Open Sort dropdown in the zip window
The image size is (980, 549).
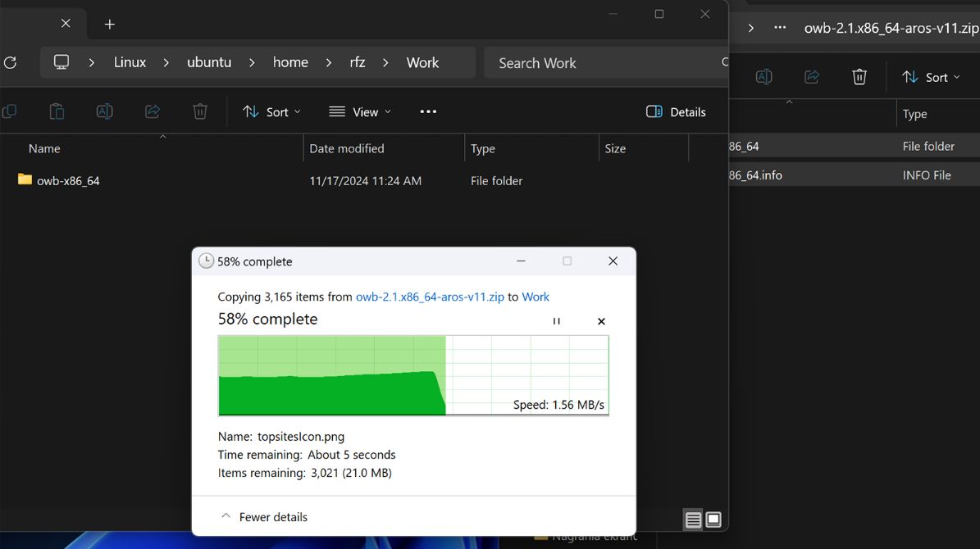tap(932, 77)
